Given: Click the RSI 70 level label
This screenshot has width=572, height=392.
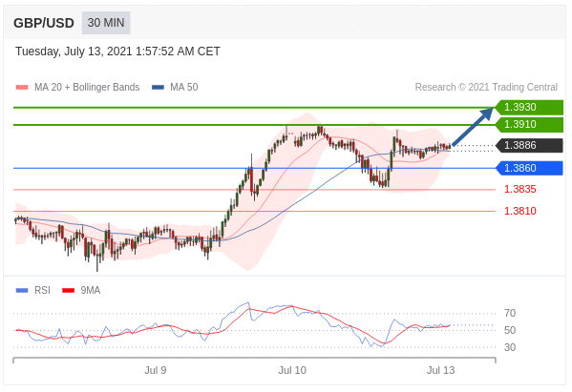Looking at the screenshot, I should (510, 313).
